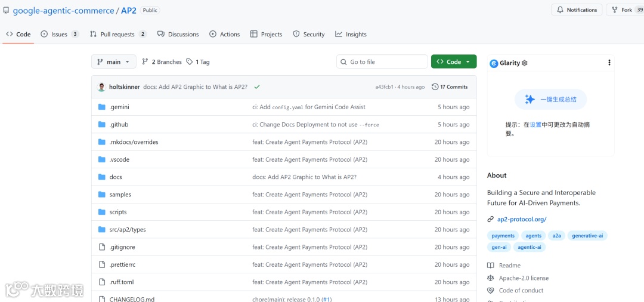
Task: Click the Go to file search field
Action: 382,61
